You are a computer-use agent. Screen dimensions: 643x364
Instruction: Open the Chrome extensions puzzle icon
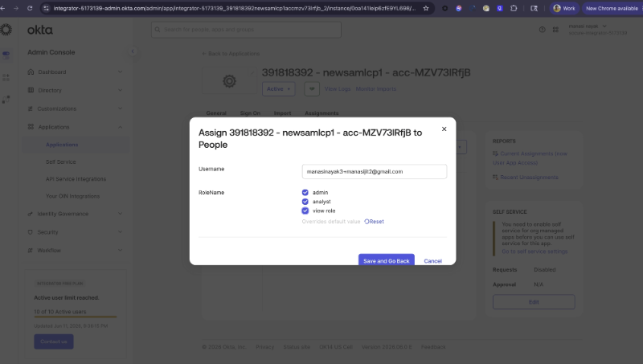coord(514,8)
